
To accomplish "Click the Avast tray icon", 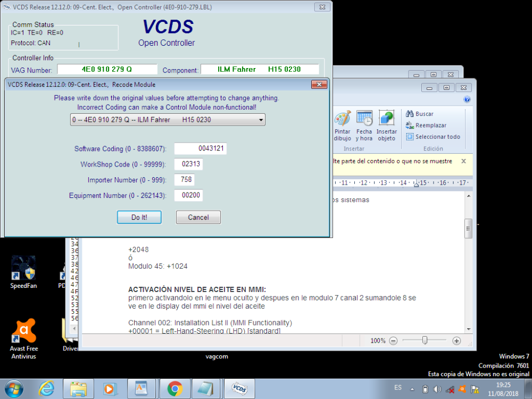I will [462, 389].
